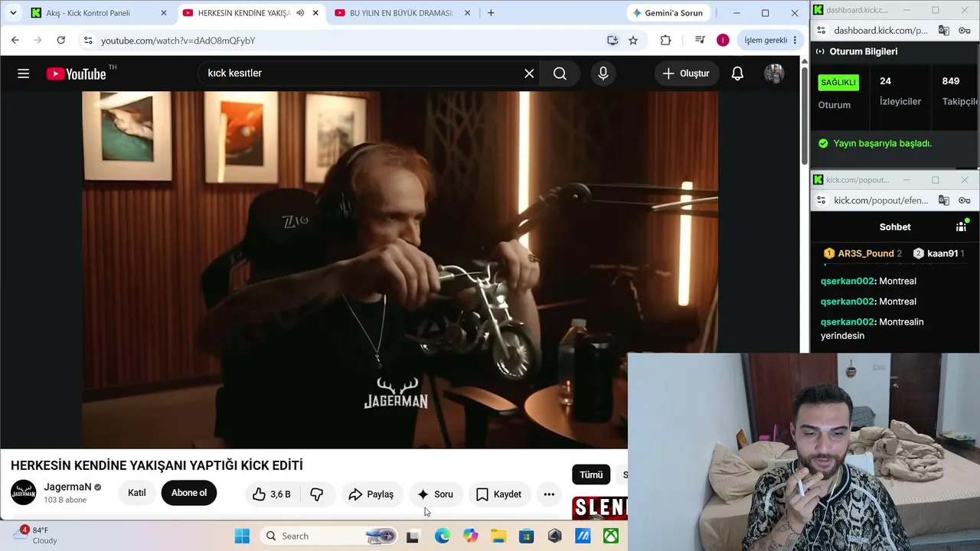Ask about the video with Soru
Screen dimensions: 980x551
pyautogui.click(x=435, y=494)
